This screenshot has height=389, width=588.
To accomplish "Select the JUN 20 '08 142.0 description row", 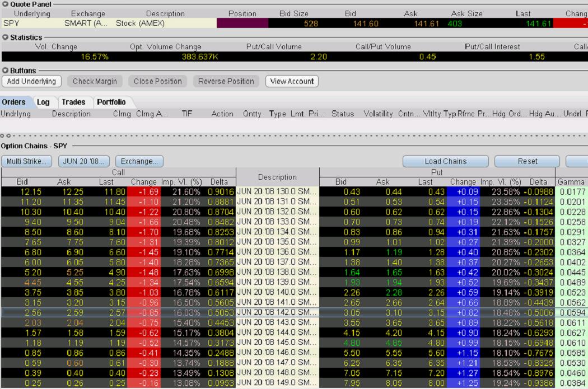I will (x=277, y=312).
